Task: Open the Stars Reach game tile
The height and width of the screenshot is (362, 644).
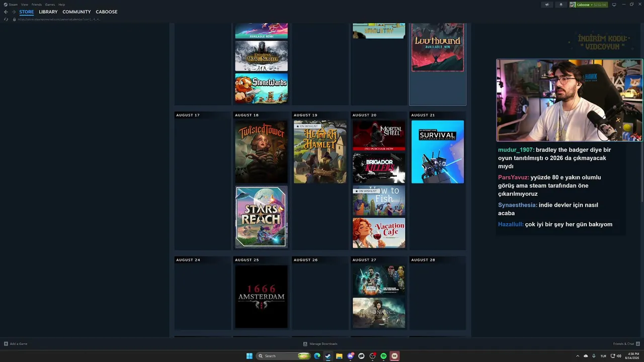Action: [261, 217]
